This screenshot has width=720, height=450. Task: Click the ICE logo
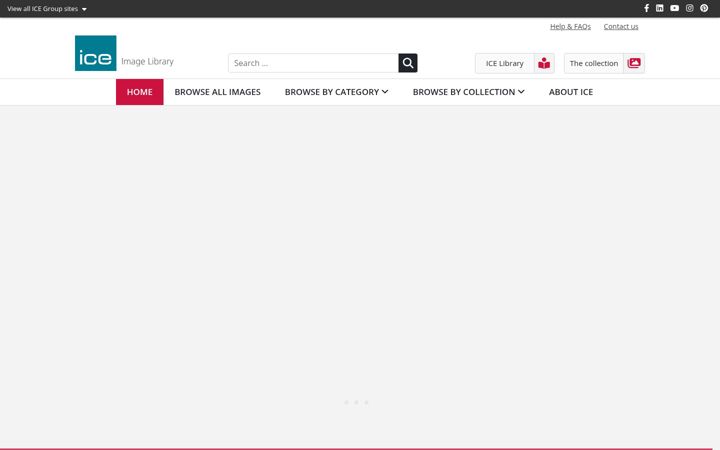coord(96,53)
